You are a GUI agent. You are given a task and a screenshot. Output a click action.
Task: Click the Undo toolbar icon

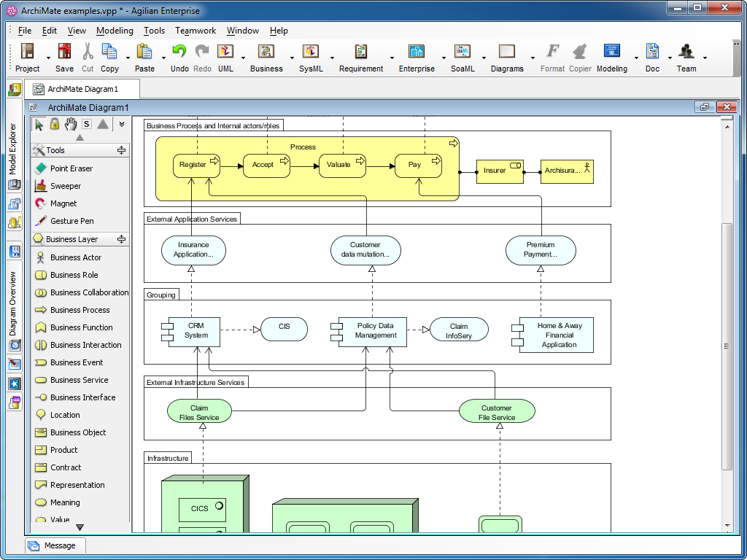(179, 52)
